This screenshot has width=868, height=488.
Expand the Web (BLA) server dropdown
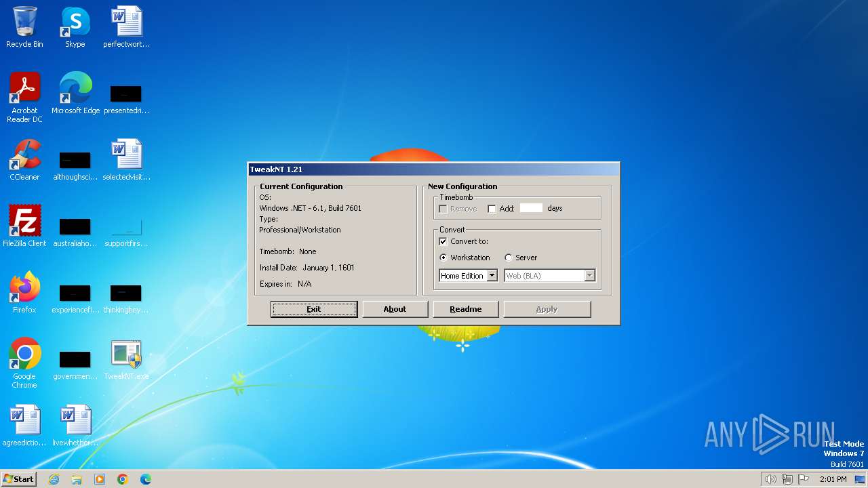coord(589,276)
